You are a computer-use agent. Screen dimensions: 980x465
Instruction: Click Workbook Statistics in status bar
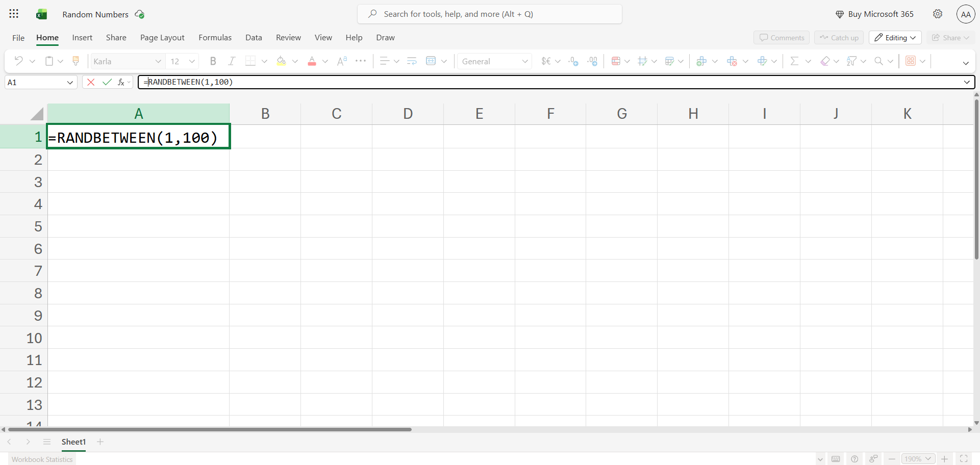point(42,459)
